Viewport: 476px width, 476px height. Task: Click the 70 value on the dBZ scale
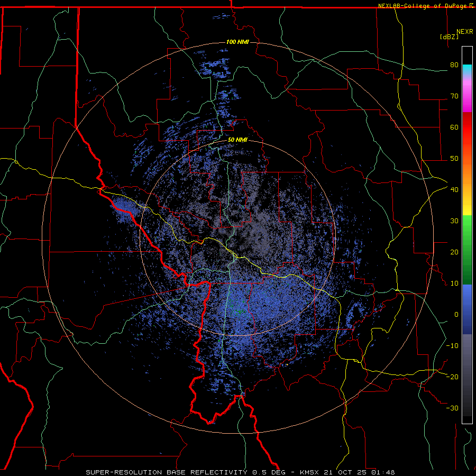454,96
